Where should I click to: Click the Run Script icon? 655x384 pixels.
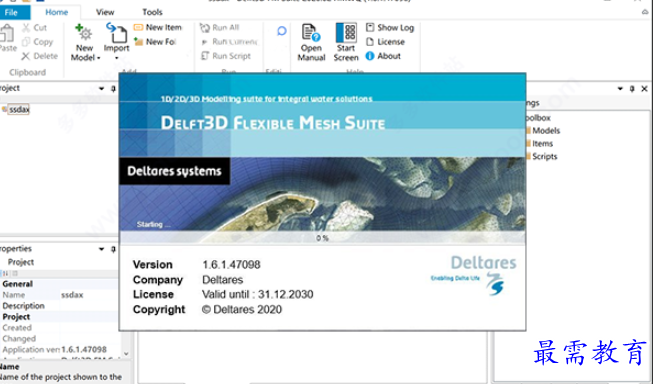click(x=205, y=56)
